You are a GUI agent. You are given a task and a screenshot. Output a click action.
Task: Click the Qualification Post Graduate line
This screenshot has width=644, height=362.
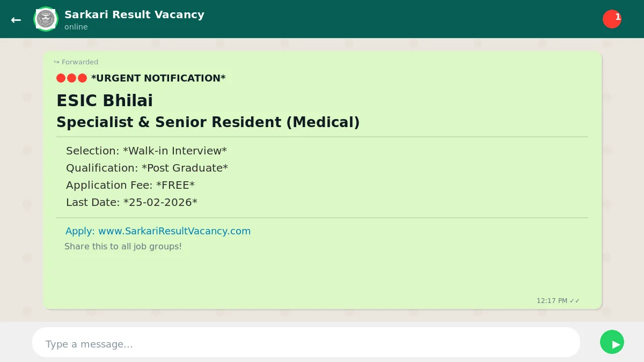pyautogui.click(x=147, y=168)
